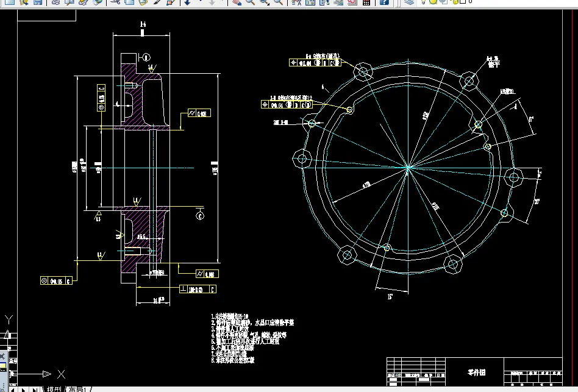Click the Plot printer icon
The width and height of the screenshot is (578, 392).
(x=55, y=2)
